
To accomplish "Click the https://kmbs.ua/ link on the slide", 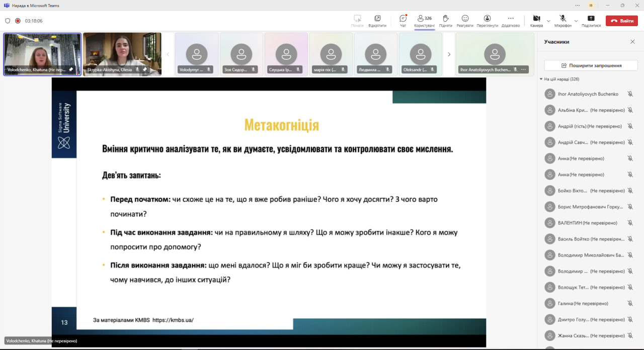I will click(173, 320).
